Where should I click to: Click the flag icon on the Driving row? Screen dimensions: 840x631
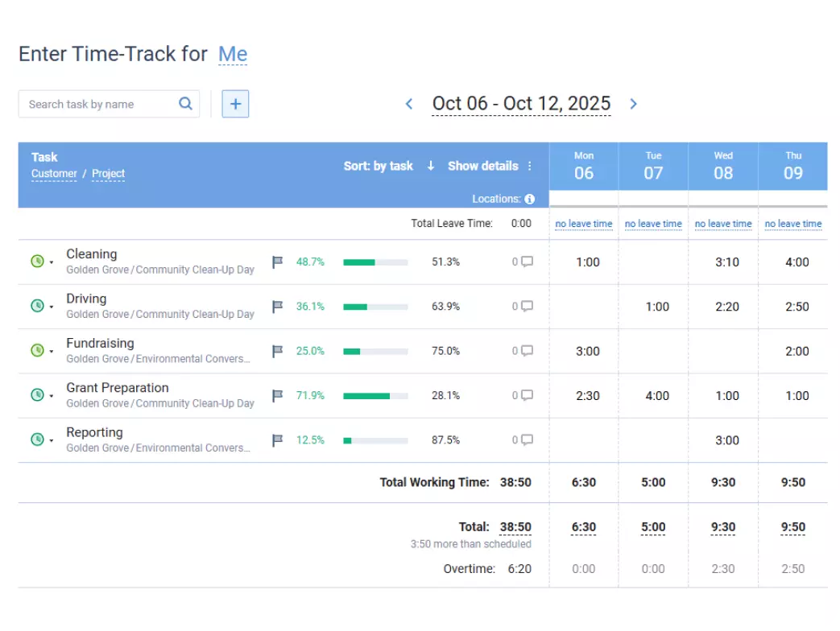[277, 306]
